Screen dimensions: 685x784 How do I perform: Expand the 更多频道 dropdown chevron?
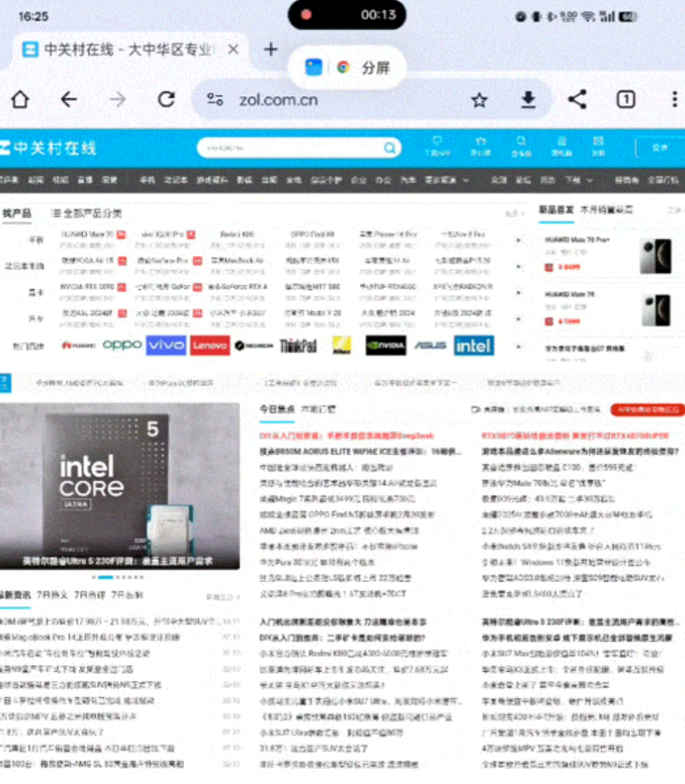pos(466,180)
